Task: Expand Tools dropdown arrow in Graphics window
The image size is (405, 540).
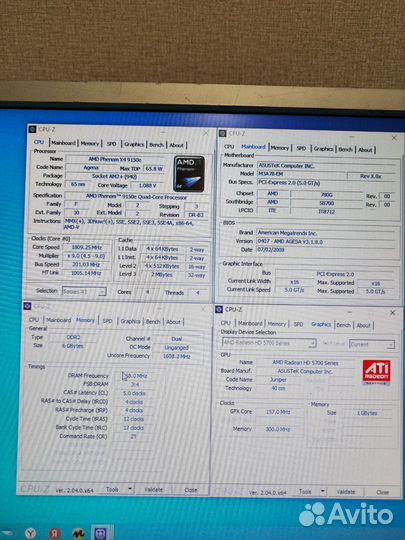Action: (323, 491)
